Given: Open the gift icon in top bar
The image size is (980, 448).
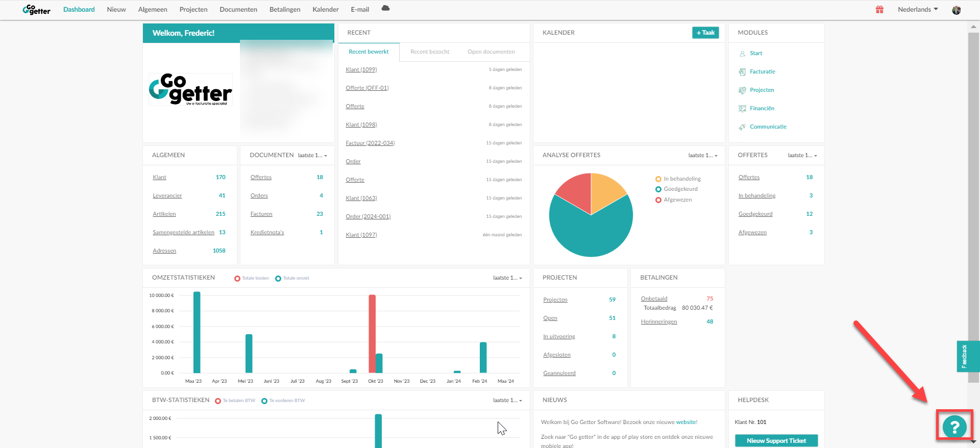Looking at the screenshot, I should (x=879, y=9).
